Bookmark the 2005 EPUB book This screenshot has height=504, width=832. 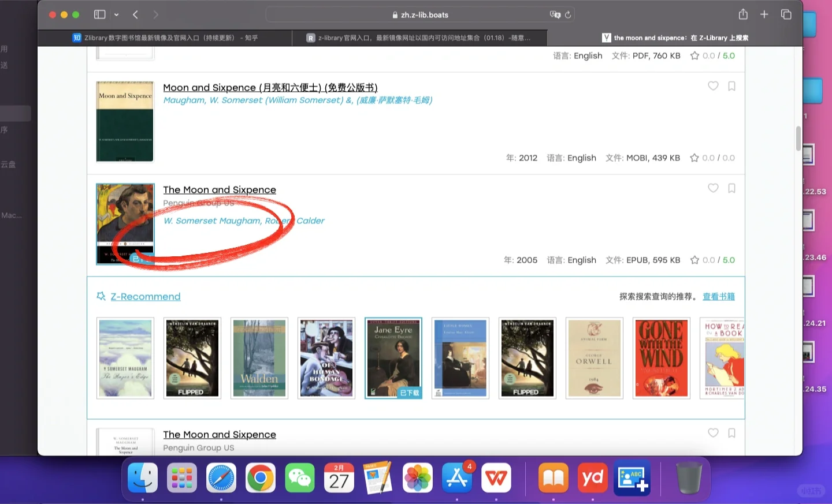(x=731, y=188)
